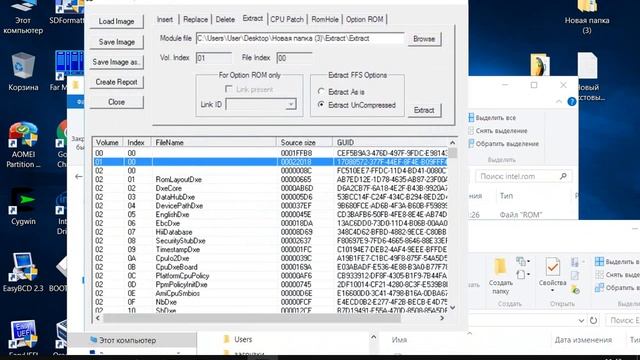640x360 pixels.
Task: Click the up arrow of the module list scrollbar
Action: tap(452, 142)
